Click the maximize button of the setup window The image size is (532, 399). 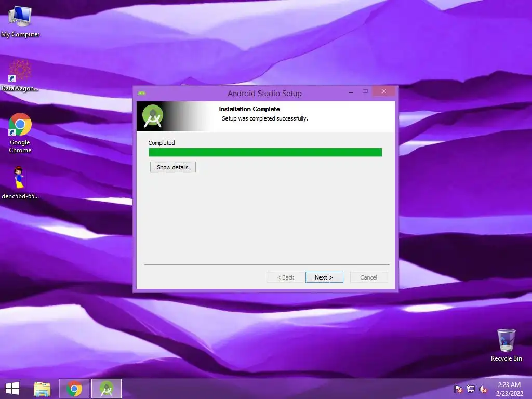(365, 91)
